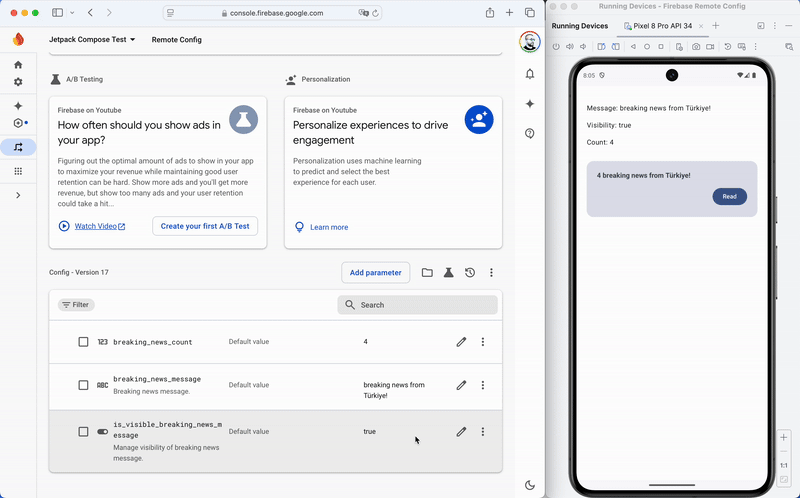Zoom in emulator plus button
Screen dimensions: 800x498
(x=784, y=437)
